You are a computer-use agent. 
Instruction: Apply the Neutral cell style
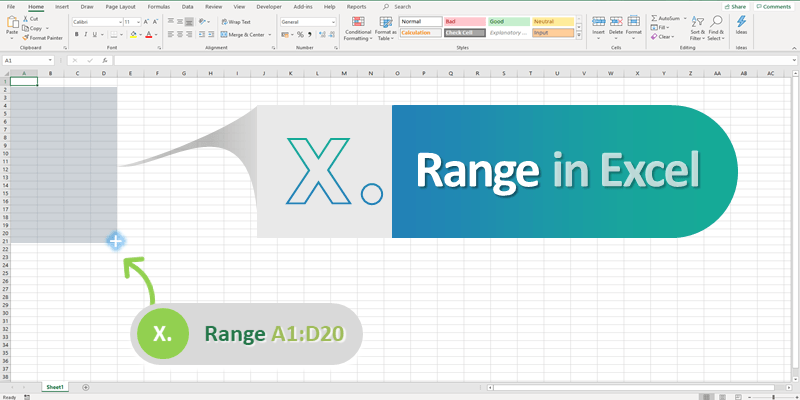click(x=553, y=22)
